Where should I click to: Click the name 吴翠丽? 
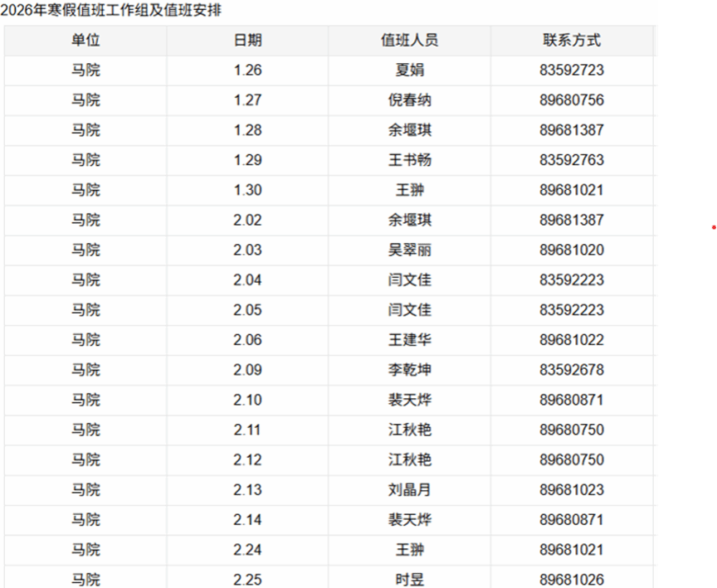(409, 250)
